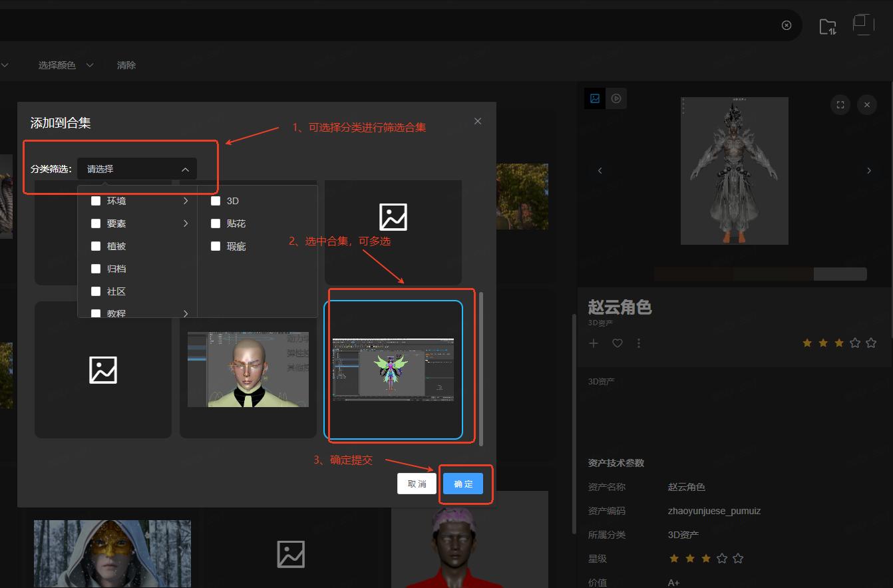The width and height of the screenshot is (893, 588).
Task: Open fullscreen preview of the asset
Action: [840, 104]
